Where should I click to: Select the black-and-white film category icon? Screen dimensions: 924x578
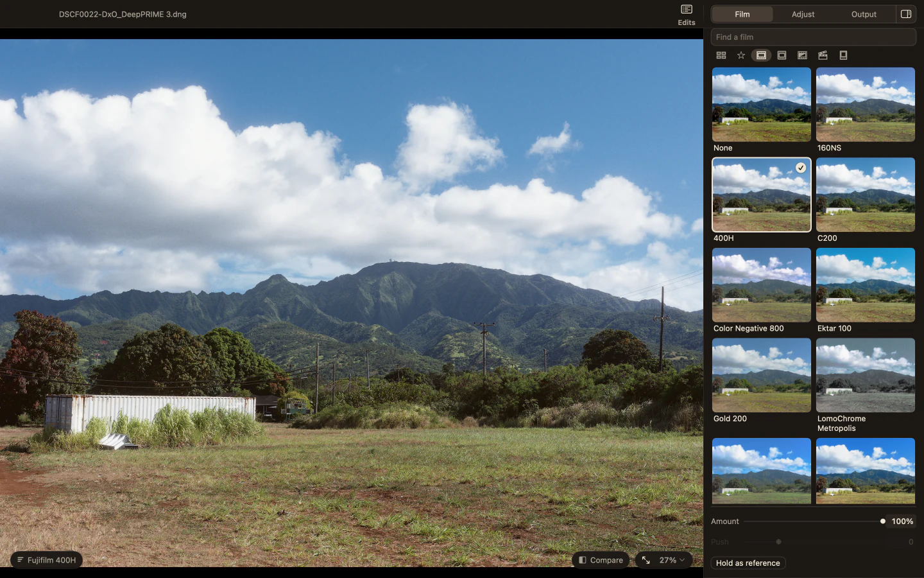pos(802,55)
